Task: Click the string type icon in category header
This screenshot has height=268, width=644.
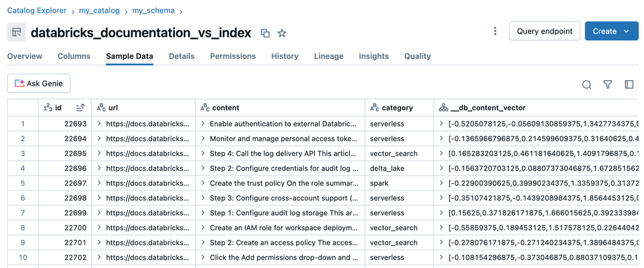Action: pos(375,108)
